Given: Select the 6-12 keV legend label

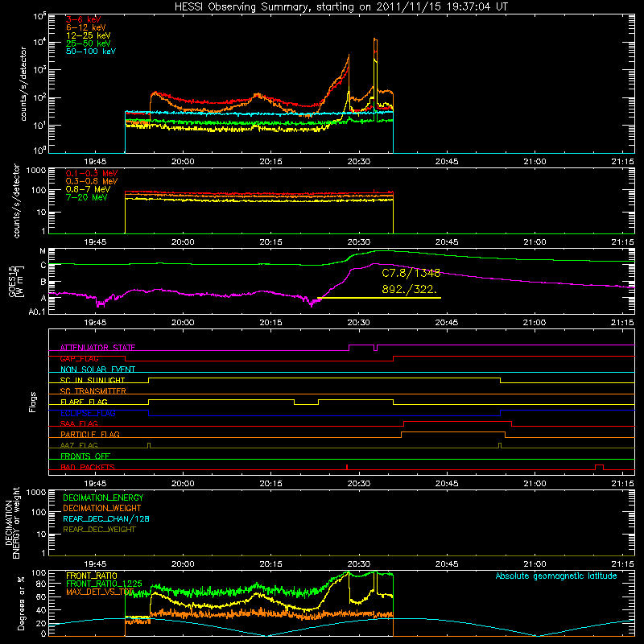Looking at the screenshot, I should pyautogui.click(x=86, y=27).
